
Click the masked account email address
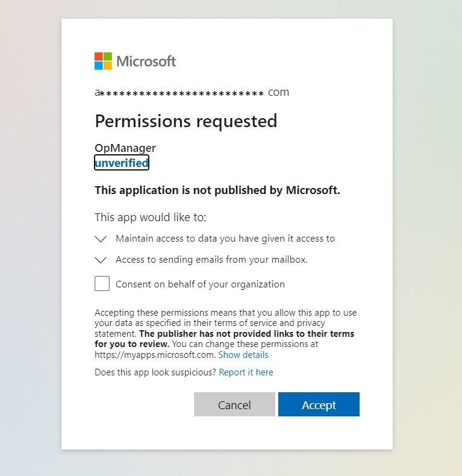click(x=192, y=93)
